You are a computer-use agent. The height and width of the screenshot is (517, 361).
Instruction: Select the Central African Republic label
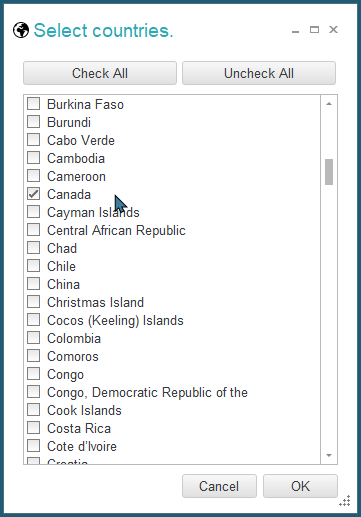pyautogui.click(x=116, y=230)
